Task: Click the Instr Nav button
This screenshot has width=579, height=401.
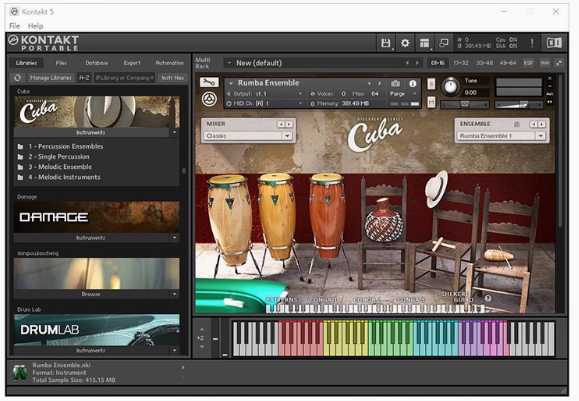Action: point(172,78)
